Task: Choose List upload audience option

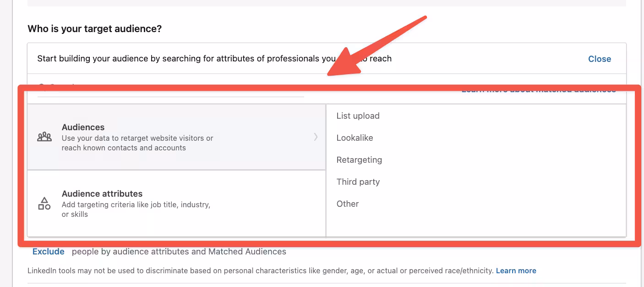Action: [358, 116]
